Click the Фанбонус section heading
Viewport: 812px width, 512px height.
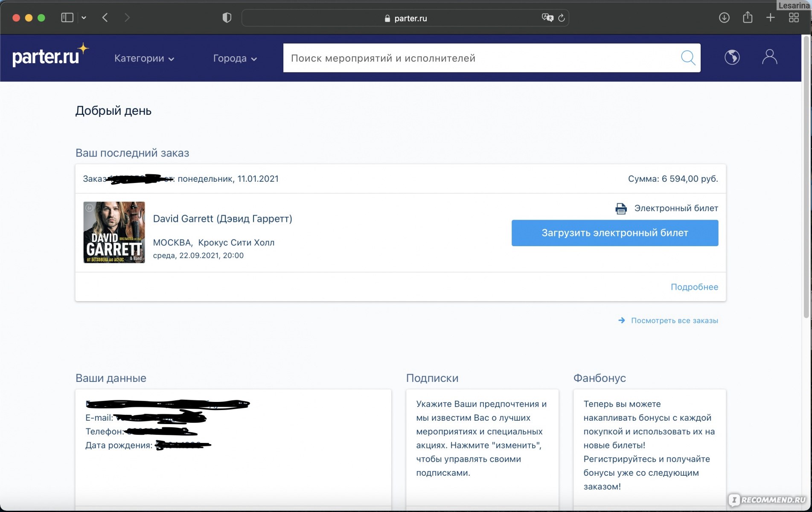click(600, 378)
